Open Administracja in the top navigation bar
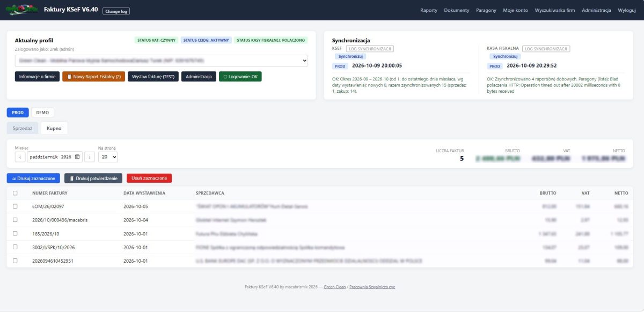 point(596,10)
